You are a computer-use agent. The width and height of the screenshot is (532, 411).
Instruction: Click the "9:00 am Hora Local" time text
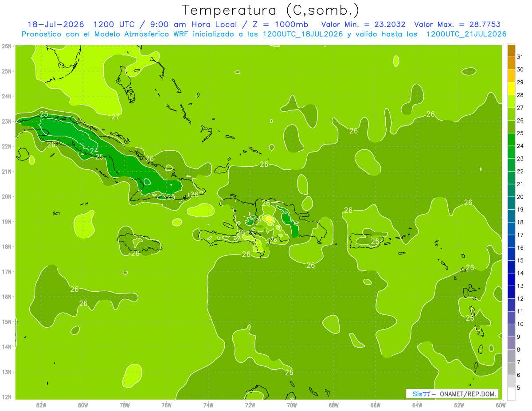pos(195,24)
